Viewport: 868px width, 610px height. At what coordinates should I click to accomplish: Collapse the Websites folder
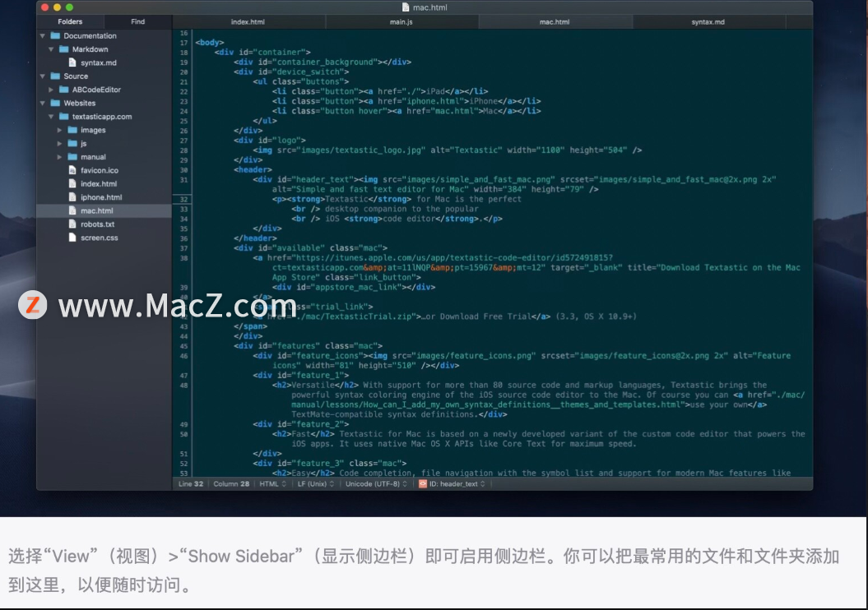tap(42, 103)
